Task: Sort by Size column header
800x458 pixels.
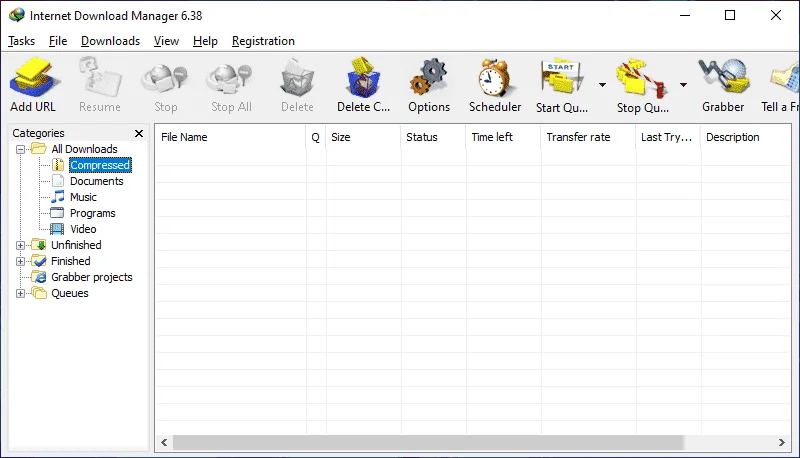Action: pyautogui.click(x=363, y=137)
